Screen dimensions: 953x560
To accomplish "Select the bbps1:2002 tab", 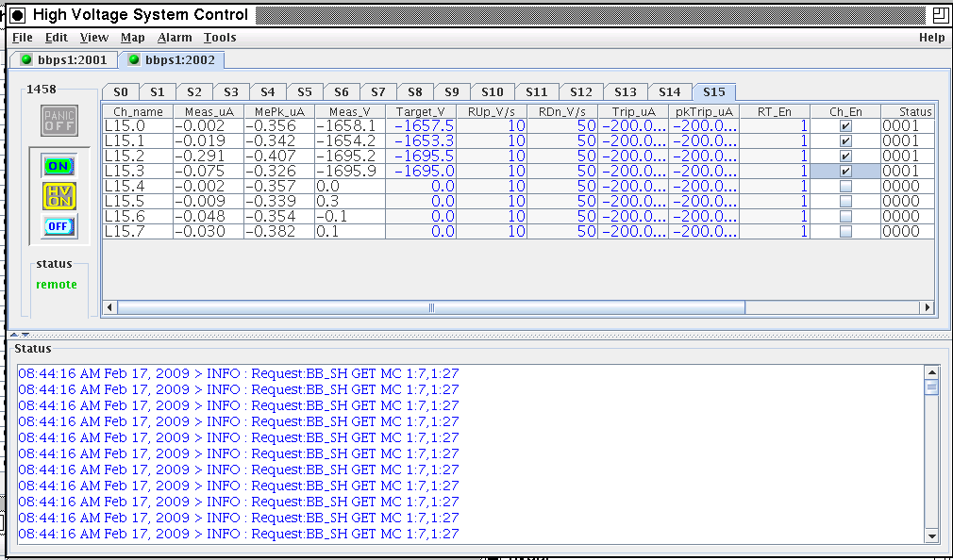I will [x=172, y=60].
